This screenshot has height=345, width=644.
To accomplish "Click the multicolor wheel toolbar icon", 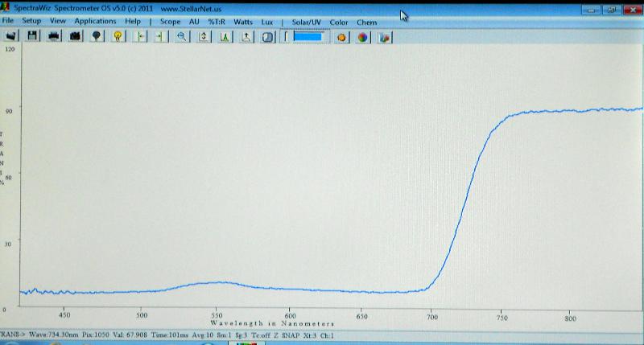I will 363,36.
